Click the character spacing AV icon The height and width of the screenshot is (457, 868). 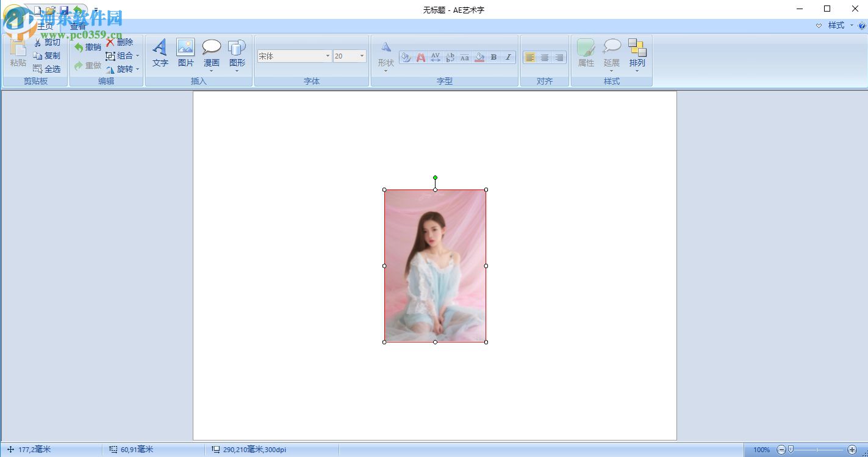click(435, 57)
